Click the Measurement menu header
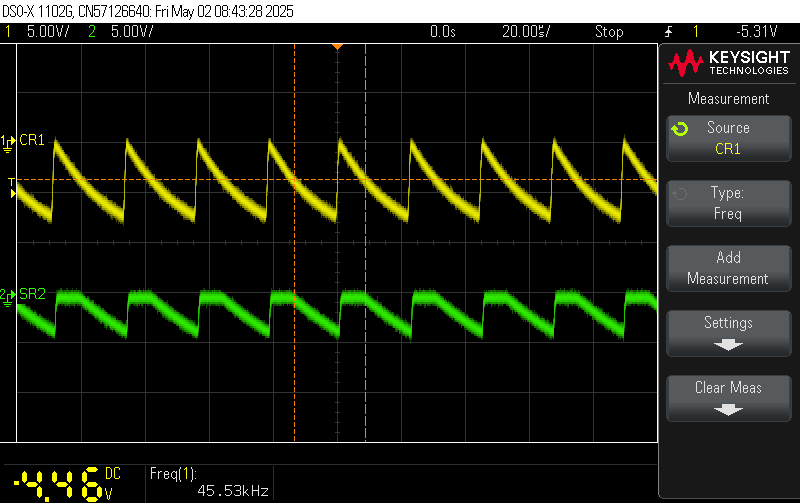Screen dimensions: 800x503 tap(728, 99)
